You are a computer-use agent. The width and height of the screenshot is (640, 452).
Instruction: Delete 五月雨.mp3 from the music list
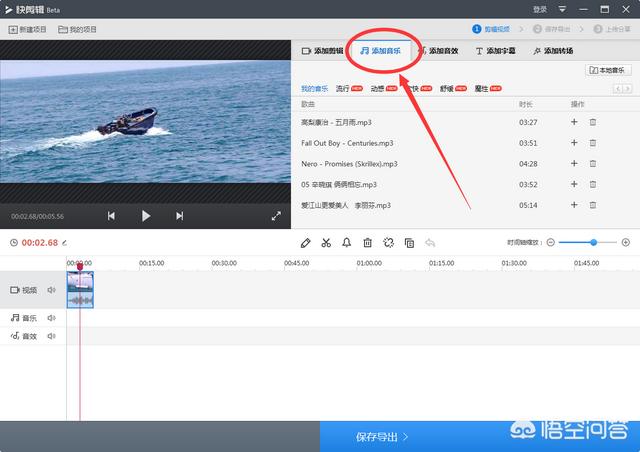coord(593,122)
